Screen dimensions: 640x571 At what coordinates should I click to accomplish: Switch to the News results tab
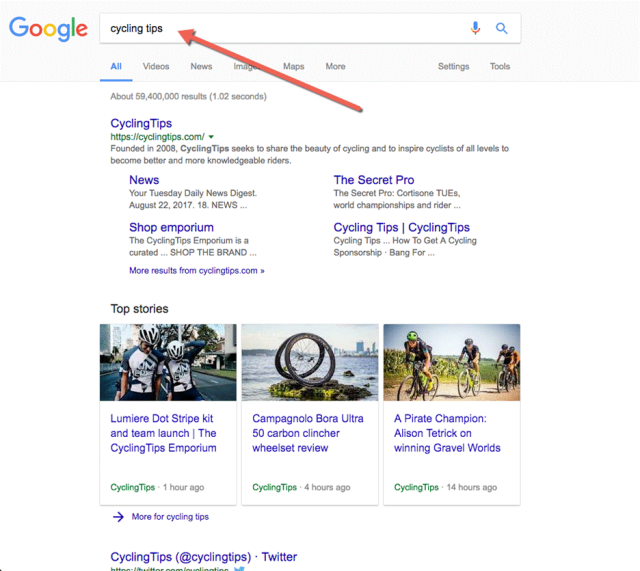(x=201, y=67)
